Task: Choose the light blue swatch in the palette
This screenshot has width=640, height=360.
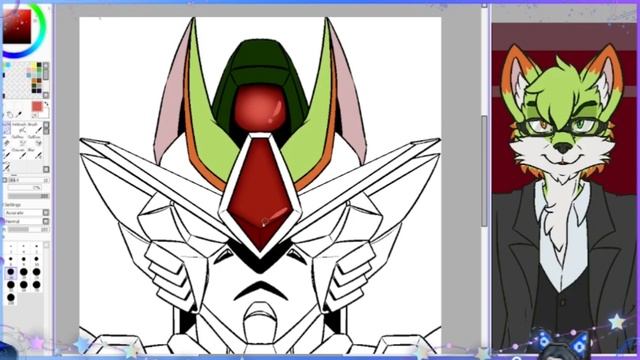Action: pos(29,75)
